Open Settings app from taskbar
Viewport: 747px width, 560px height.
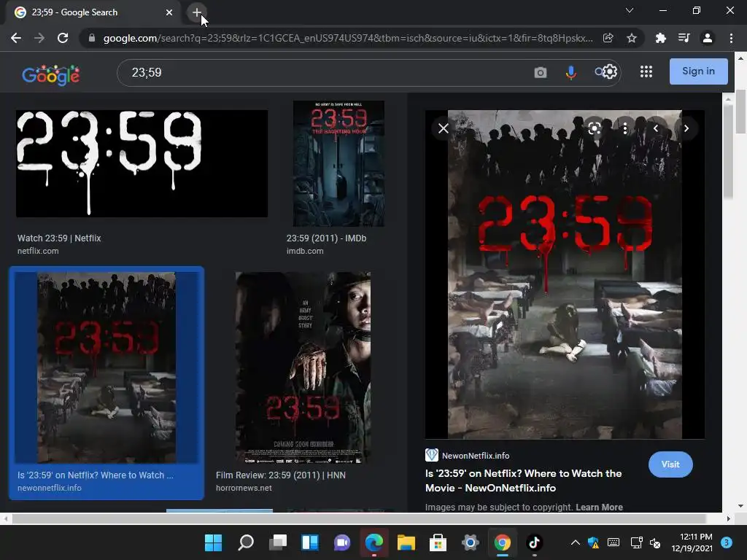point(471,542)
